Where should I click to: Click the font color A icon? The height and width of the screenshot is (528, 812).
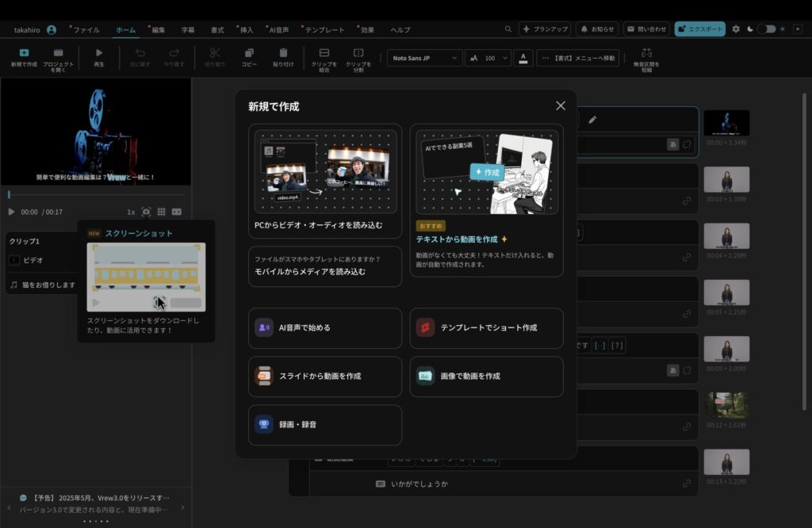523,58
